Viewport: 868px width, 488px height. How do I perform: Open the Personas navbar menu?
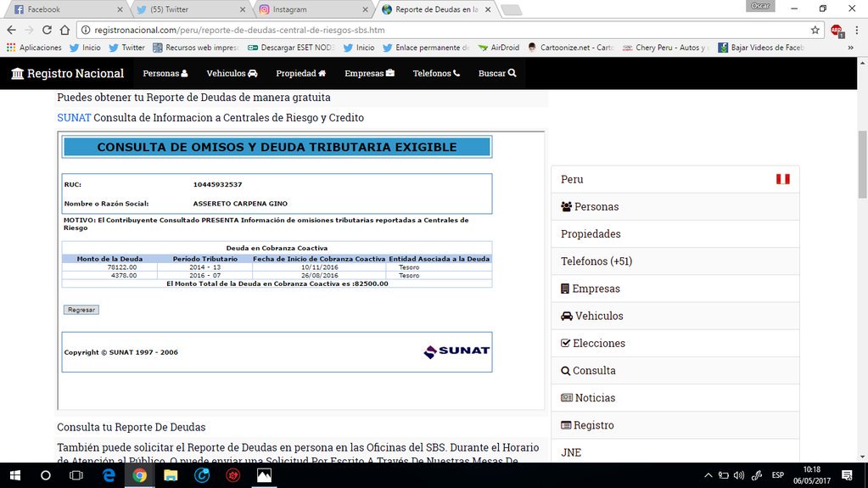(165, 73)
